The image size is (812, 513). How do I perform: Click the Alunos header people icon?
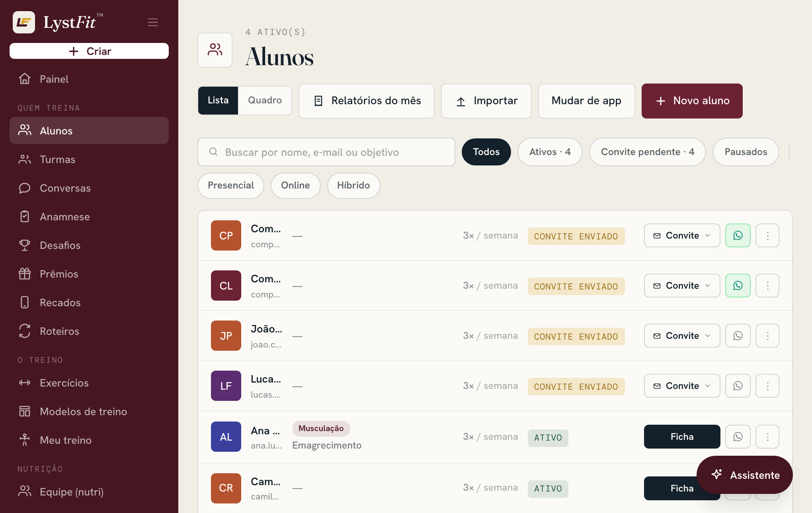[x=215, y=50]
